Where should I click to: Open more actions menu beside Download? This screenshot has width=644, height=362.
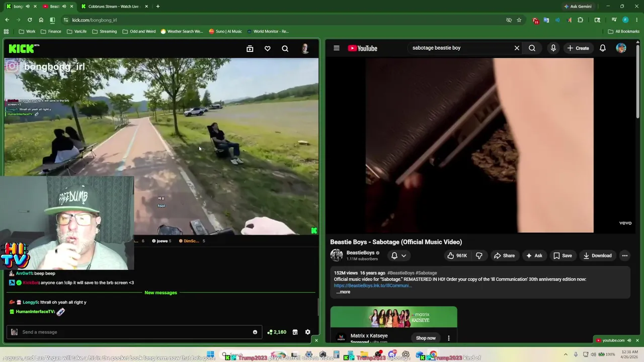pos(625,255)
